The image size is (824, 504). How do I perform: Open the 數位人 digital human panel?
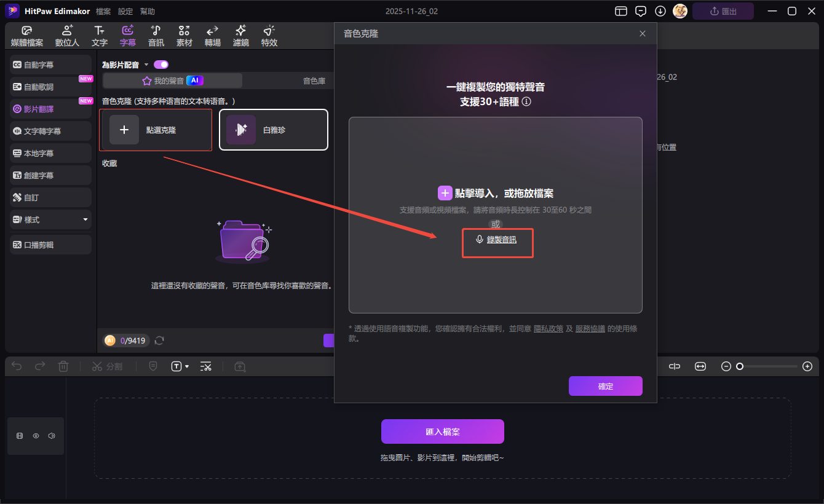(67, 36)
